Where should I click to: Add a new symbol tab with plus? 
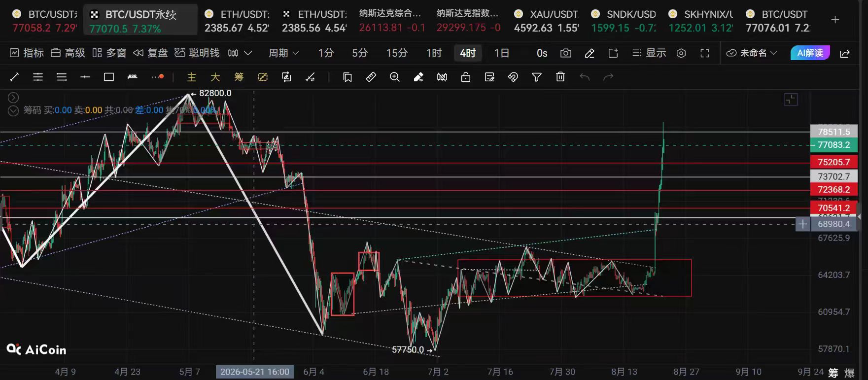pos(835,20)
